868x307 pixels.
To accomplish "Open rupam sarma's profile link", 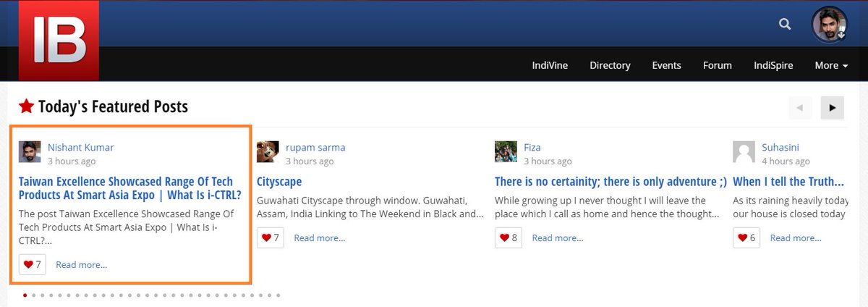I will pyautogui.click(x=315, y=147).
